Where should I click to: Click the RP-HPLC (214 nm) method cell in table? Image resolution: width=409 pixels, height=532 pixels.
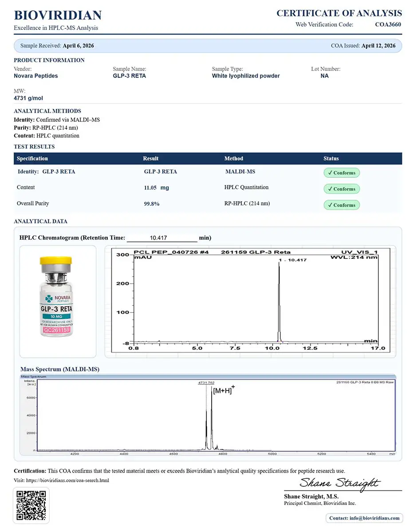(247, 203)
